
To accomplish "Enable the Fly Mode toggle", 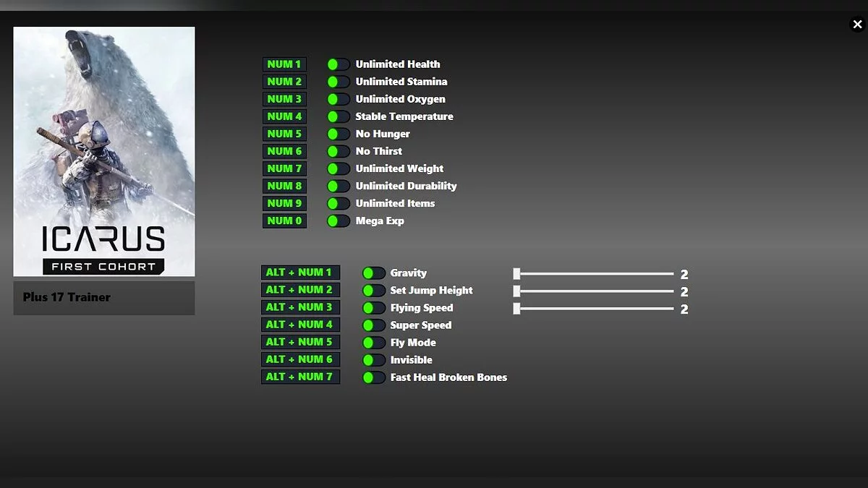I will (x=373, y=343).
